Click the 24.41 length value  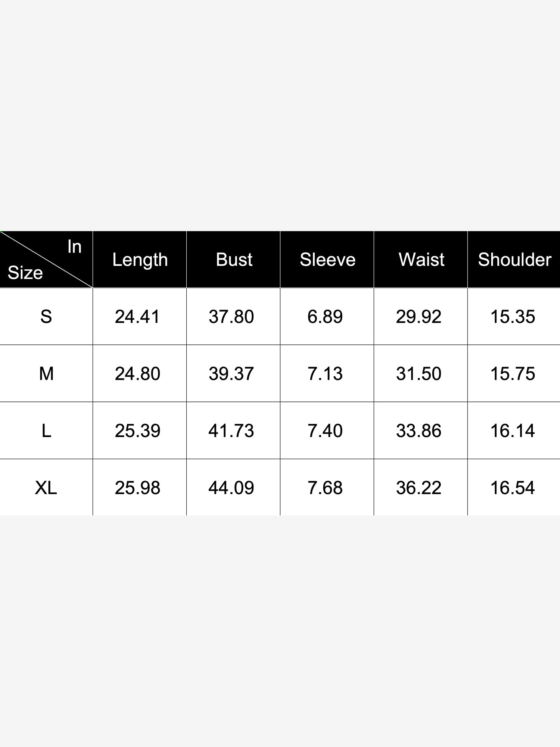[137, 317]
